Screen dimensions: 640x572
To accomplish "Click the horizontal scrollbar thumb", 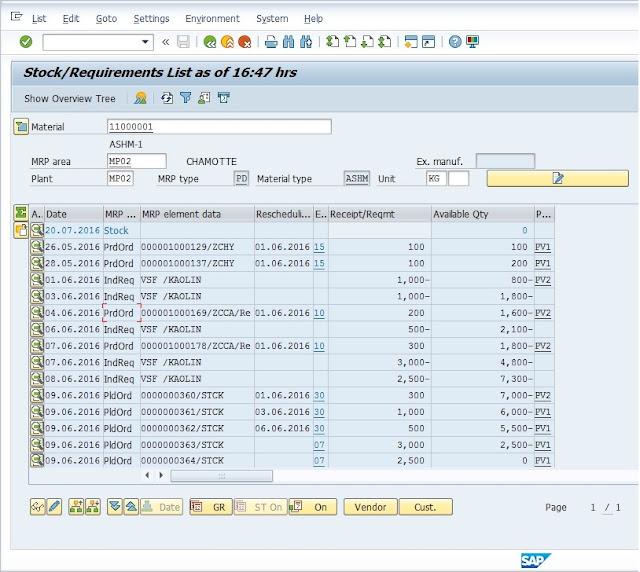I will point(222,476).
